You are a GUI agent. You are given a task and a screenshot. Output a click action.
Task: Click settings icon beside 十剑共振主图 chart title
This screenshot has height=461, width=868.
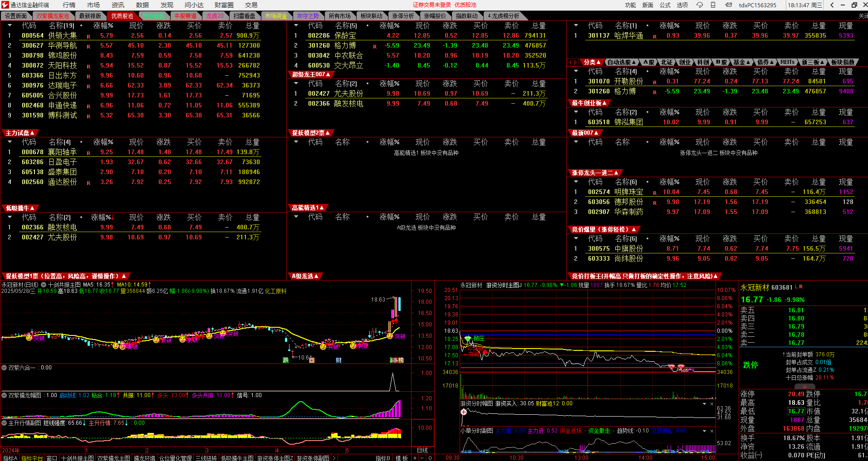pos(44,285)
